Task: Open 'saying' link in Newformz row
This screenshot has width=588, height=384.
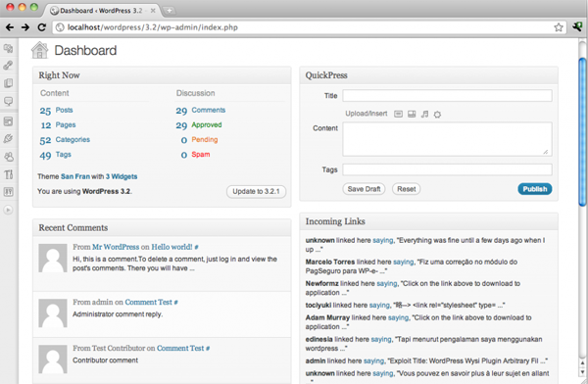Action: pos(387,283)
